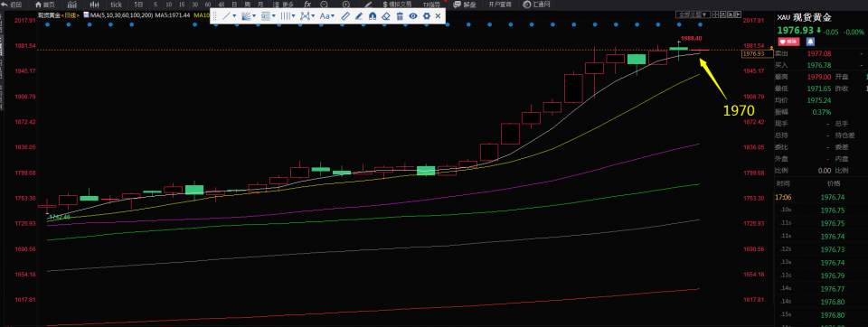Image resolution: width=868 pixels, height=327 pixels.
Task: Toggle the magnet snap tool
Action: 373,16
